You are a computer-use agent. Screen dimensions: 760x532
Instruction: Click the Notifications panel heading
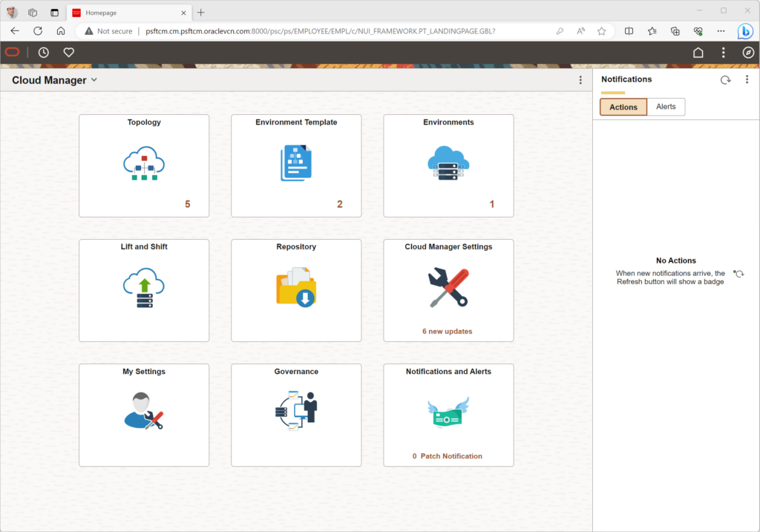(x=626, y=79)
